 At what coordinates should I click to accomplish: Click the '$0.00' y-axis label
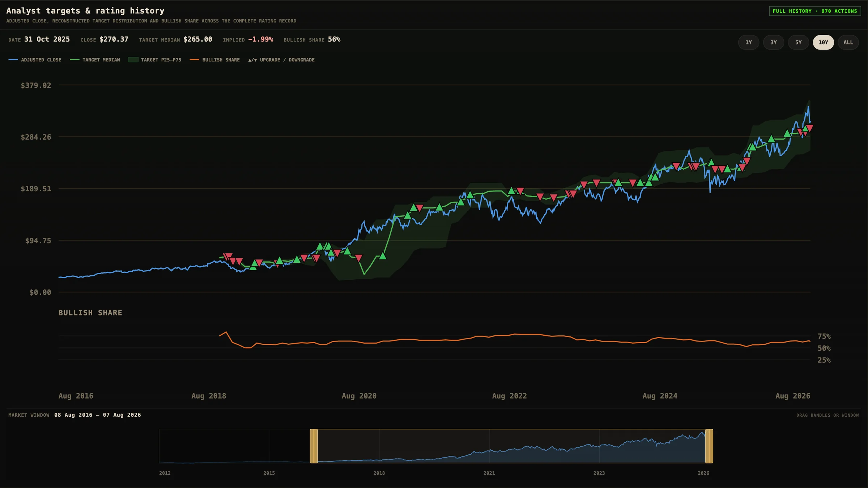40,292
